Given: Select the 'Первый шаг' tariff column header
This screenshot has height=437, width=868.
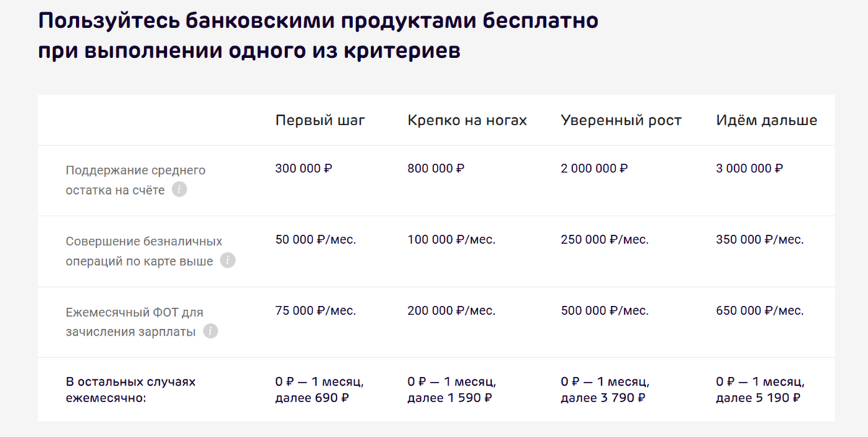Looking at the screenshot, I should 320,121.
